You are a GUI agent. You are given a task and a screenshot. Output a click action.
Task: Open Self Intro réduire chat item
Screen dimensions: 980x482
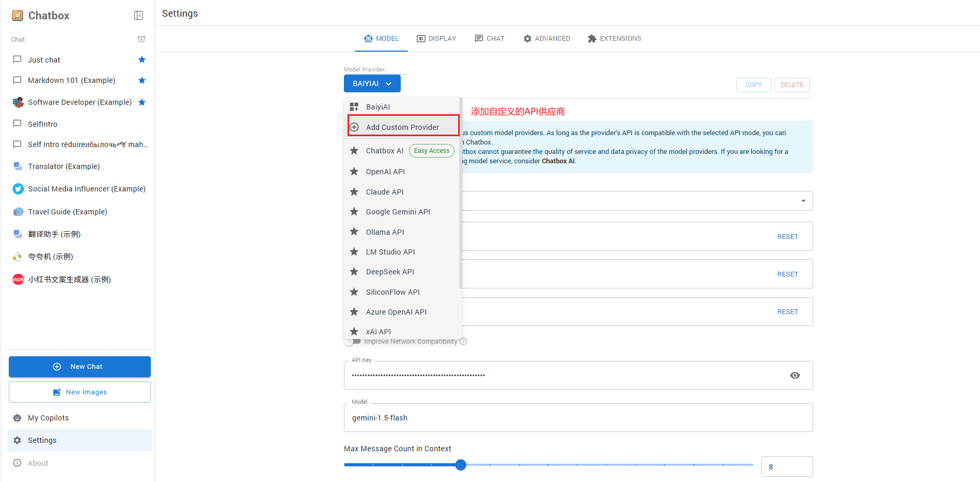(x=80, y=144)
